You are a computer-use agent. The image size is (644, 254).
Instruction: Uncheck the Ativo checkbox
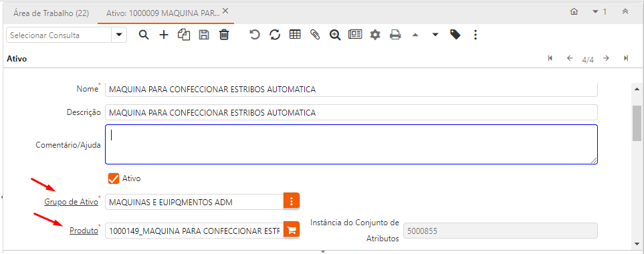coord(114,178)
